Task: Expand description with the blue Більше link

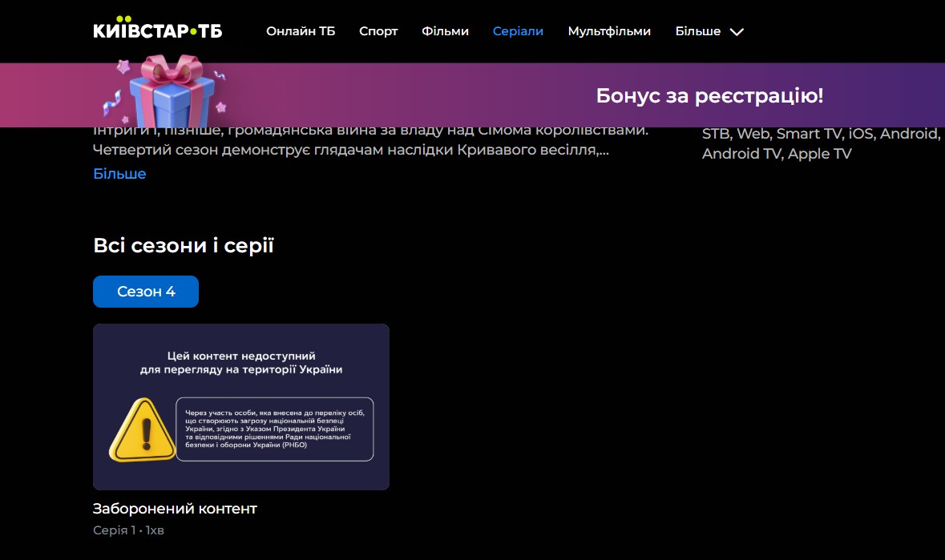Action: tap(119, 174)
